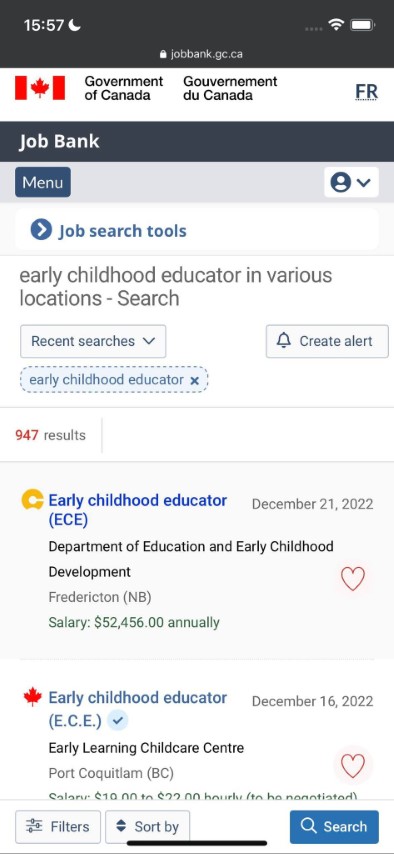The image size is (394, 854).
Task: Open the user account dropdown
Action: click(x=351, y=182)
